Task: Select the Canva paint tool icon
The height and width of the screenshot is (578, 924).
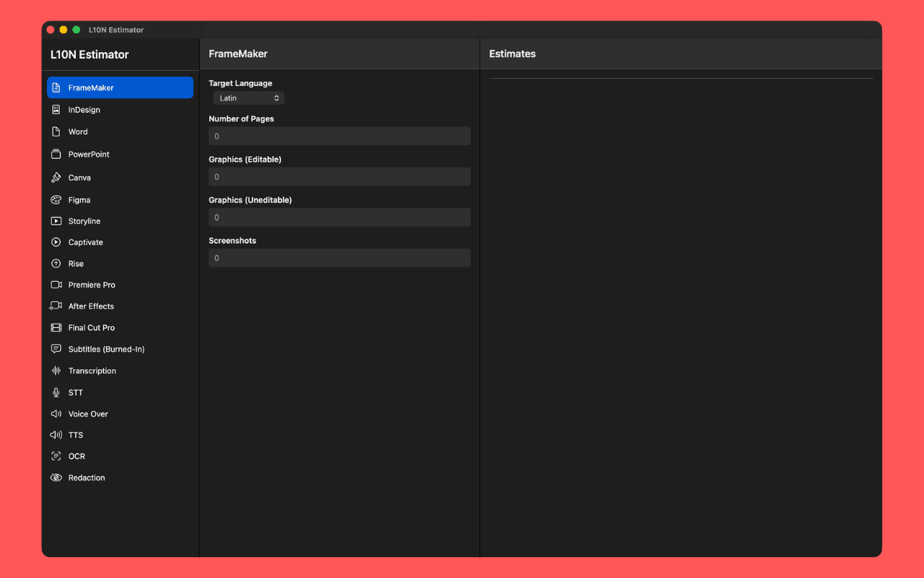Action: point(56,177)
